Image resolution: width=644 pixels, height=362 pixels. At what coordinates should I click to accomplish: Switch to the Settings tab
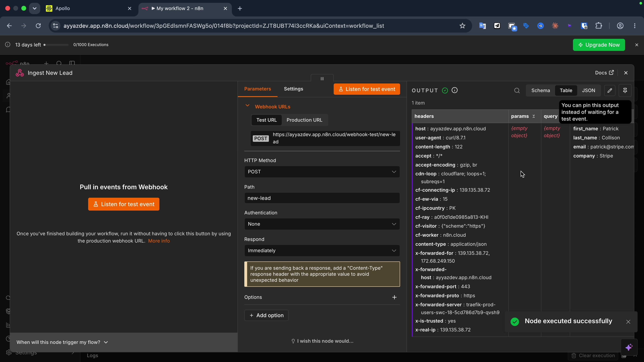coord(293,89)
